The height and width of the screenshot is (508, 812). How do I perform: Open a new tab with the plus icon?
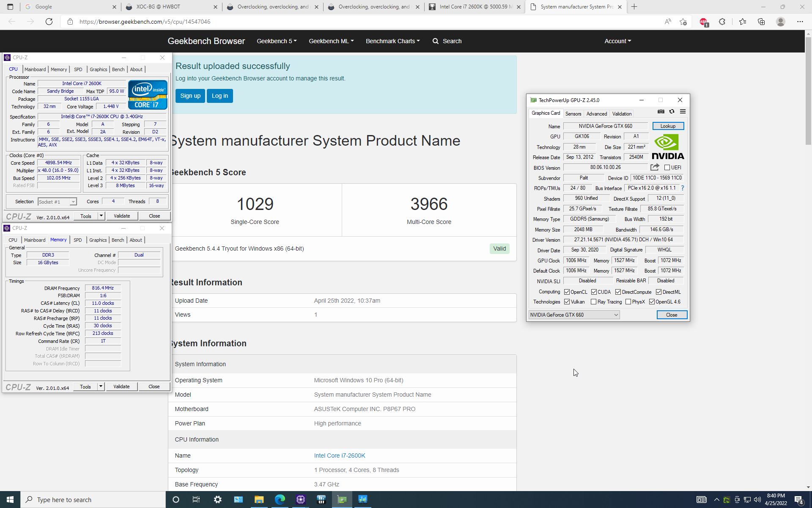pos(634,7)
